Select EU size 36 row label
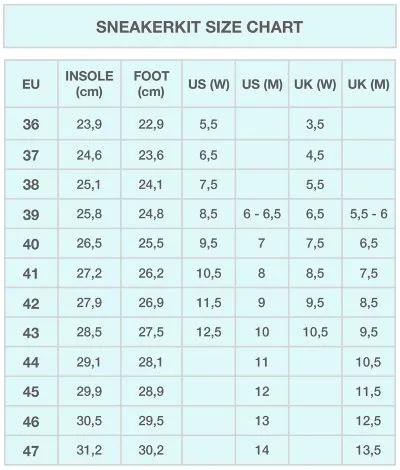This screenshot has height=470, width=400. [31, 124]
